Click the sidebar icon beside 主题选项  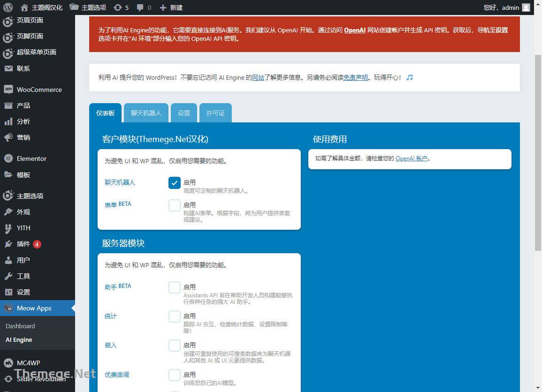(x=8, y=196)
